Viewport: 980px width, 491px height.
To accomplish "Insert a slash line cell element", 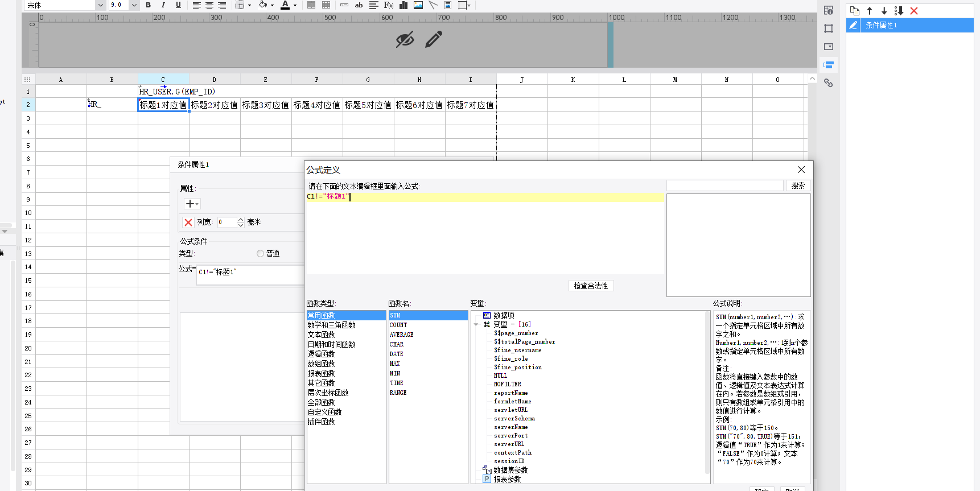I will pos(433,5).
